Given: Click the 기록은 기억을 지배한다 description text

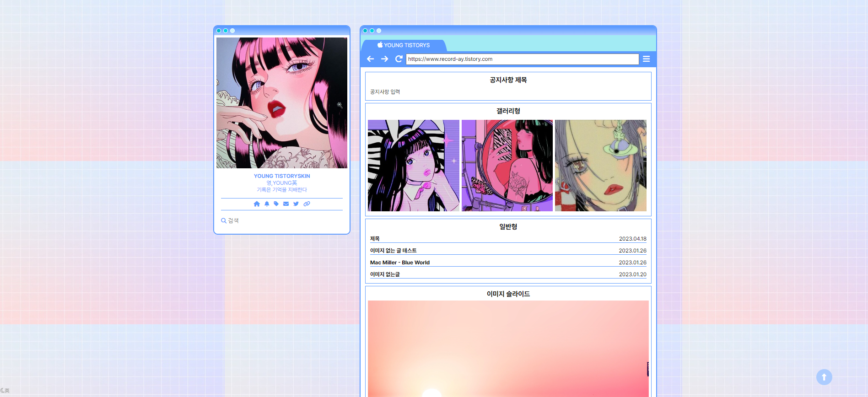Looking at the screenshot, I should click(282, 190).
